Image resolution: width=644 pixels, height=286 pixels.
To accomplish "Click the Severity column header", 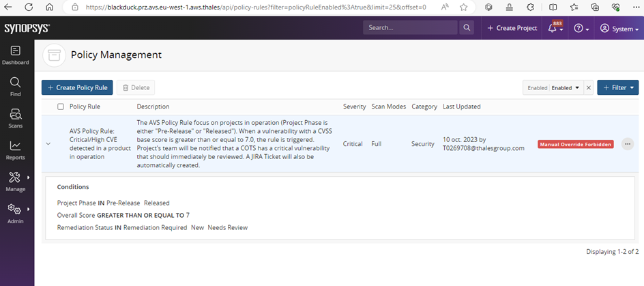I will (355, 106).
